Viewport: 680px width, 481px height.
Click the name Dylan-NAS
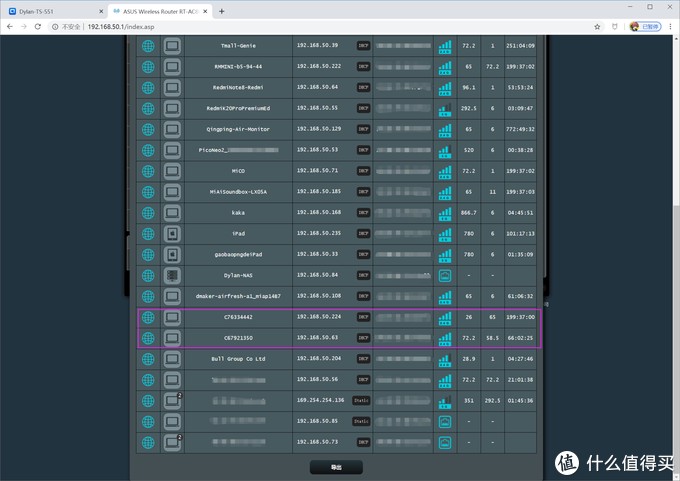coord(238,275)
